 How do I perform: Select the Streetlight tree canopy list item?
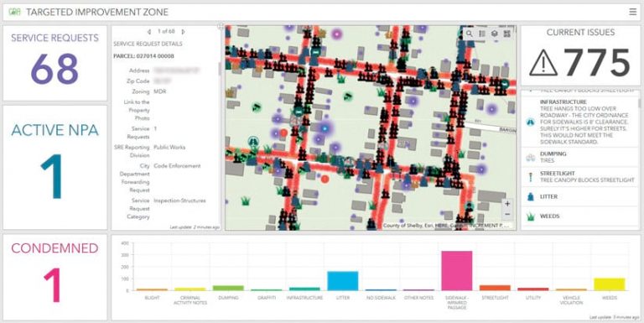[x=579, y=177]
